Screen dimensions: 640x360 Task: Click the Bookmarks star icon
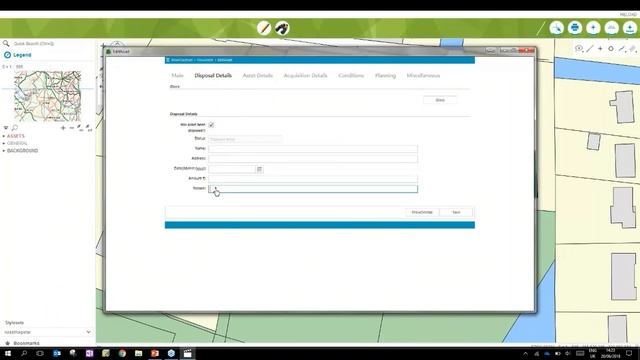click(7, 343)
